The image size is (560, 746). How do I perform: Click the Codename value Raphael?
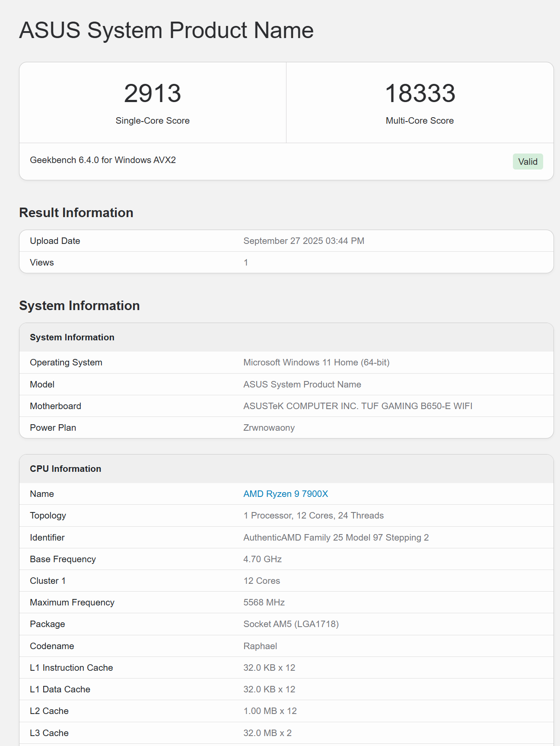[260, 646]
